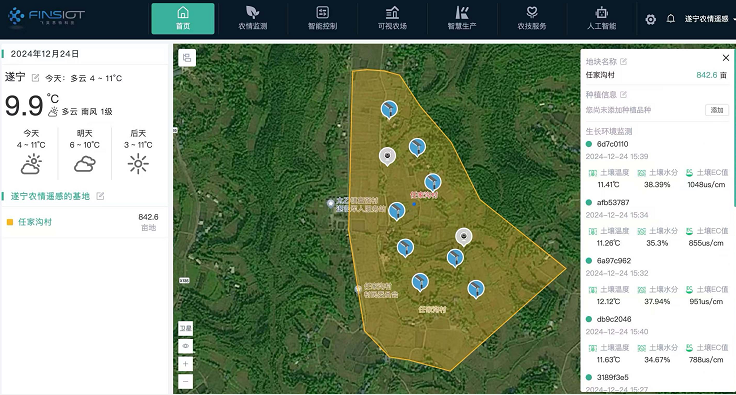Toggle map eye visibility button
The height and width of the screenshot is (395, 736).
185,346
